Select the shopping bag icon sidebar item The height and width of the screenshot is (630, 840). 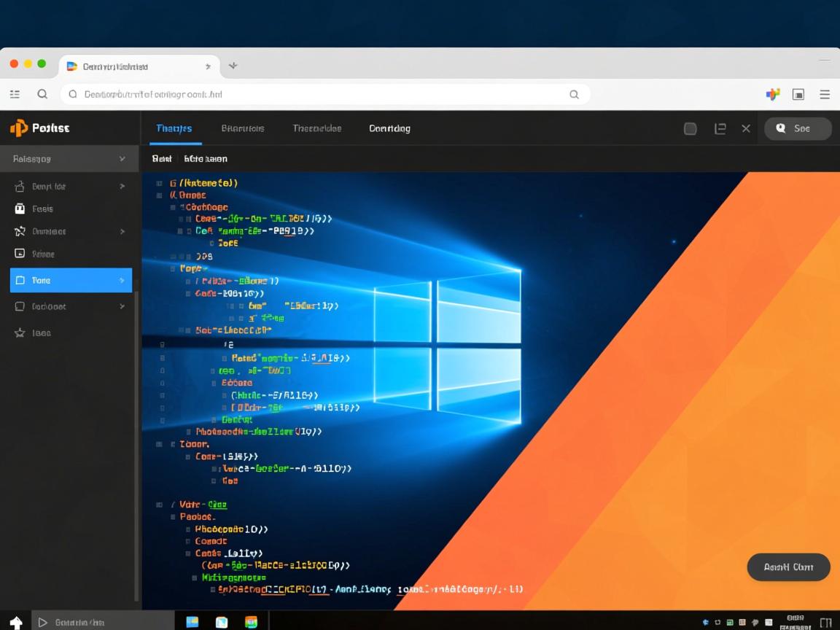click(x=20, y=209)
